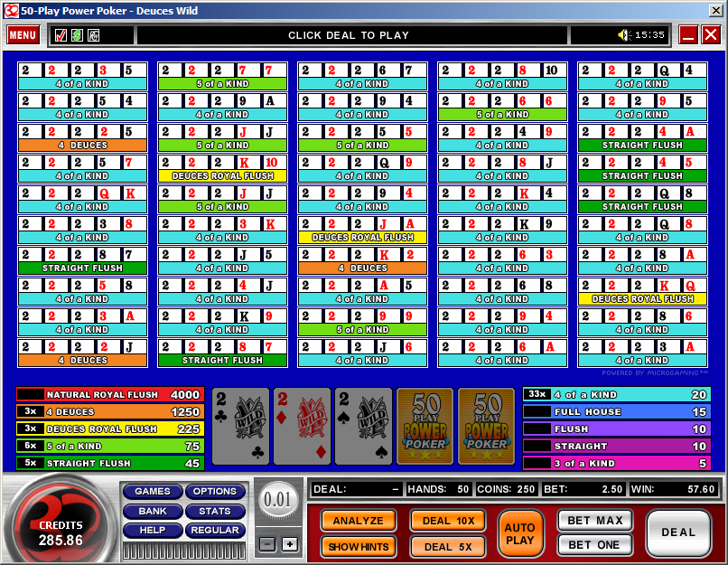This screenshot has width=728, height=565.
Task: Minimize using the red underscore button
Action: tap(688, 35)
